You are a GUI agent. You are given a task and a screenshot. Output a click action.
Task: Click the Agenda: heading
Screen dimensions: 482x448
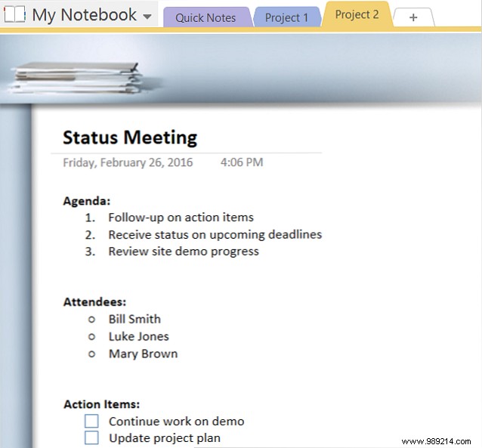pos(87,201)
